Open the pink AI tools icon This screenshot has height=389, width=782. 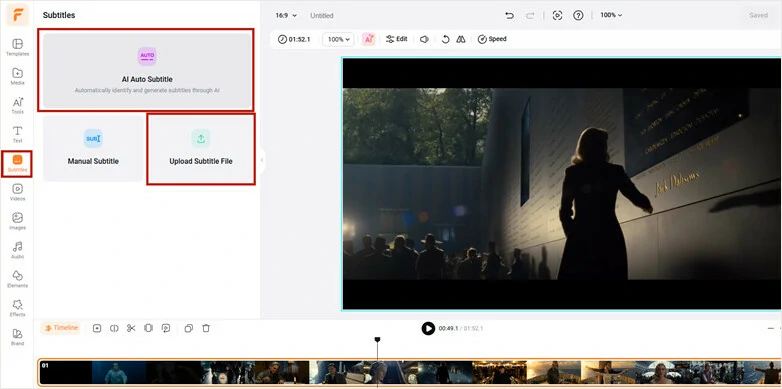369,39
